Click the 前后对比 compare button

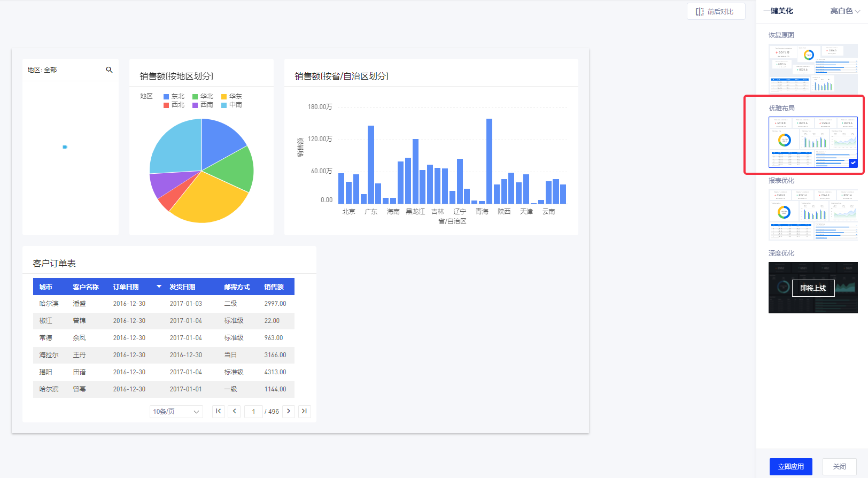tap(715, 12)
